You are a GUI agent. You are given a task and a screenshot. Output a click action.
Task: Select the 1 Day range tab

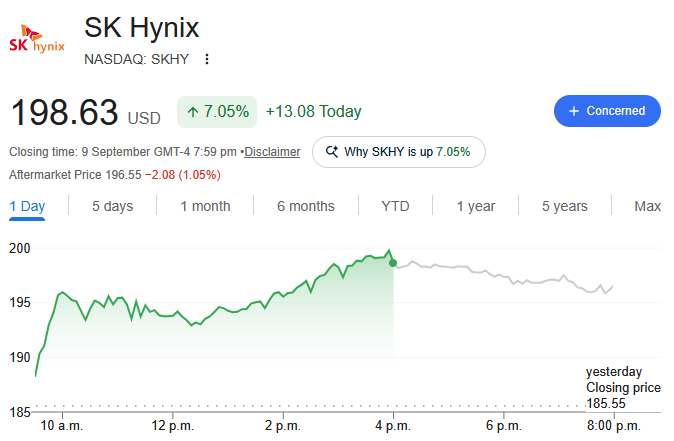27,206
